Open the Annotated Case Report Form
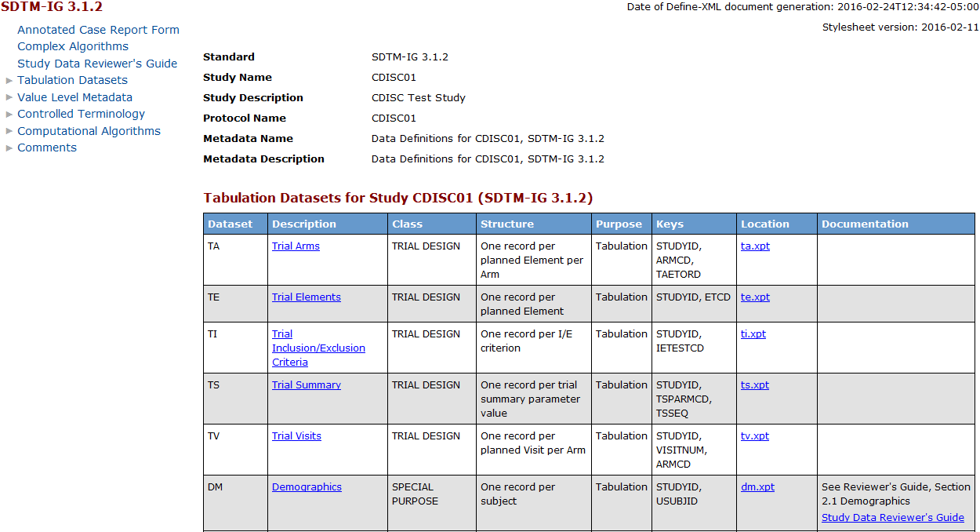This screenshot has width=980, height=532. (98, 30)
